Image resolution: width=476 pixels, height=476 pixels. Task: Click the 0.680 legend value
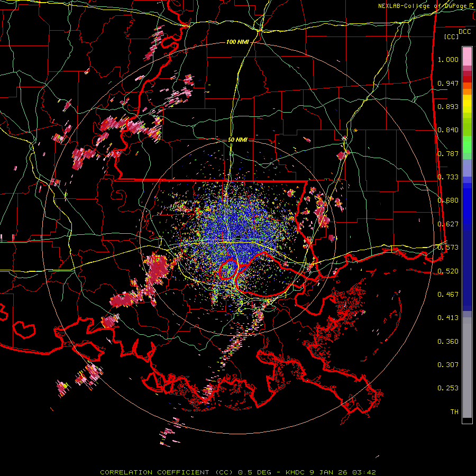(448, 200)
